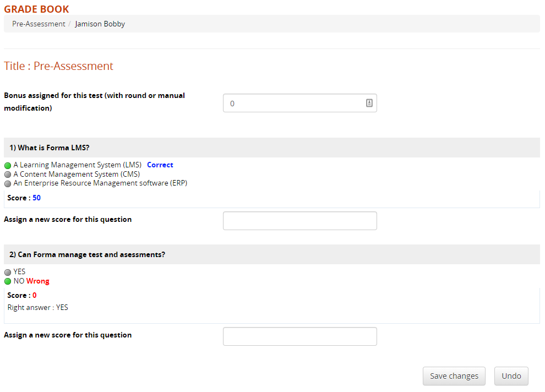Click the Undo button
This screenshot has height=392, width=545.
tap(511, 375)
